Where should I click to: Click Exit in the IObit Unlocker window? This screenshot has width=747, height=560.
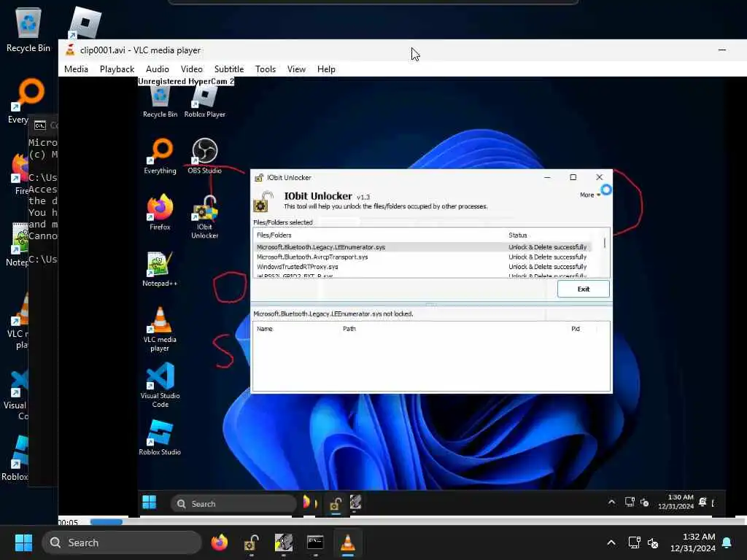click(x=583, y=289)
